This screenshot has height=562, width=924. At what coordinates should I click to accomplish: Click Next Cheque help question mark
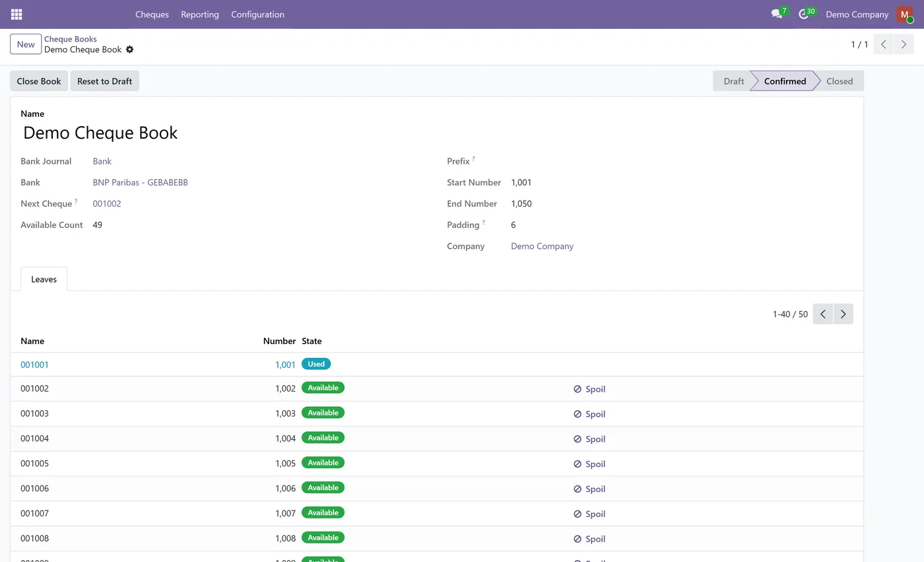[76, 201]
